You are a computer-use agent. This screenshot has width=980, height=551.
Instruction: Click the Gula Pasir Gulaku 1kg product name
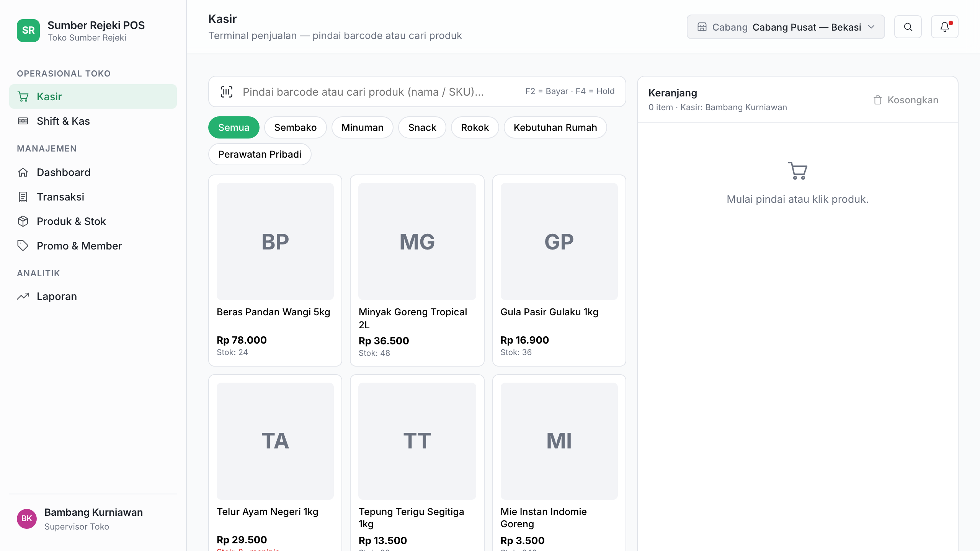[x=550, y=312]
